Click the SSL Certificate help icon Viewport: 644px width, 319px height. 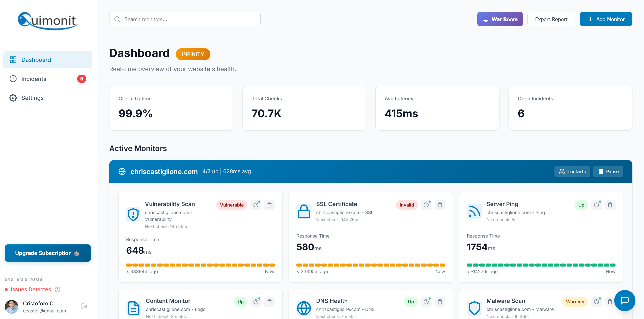coord(426,205)
